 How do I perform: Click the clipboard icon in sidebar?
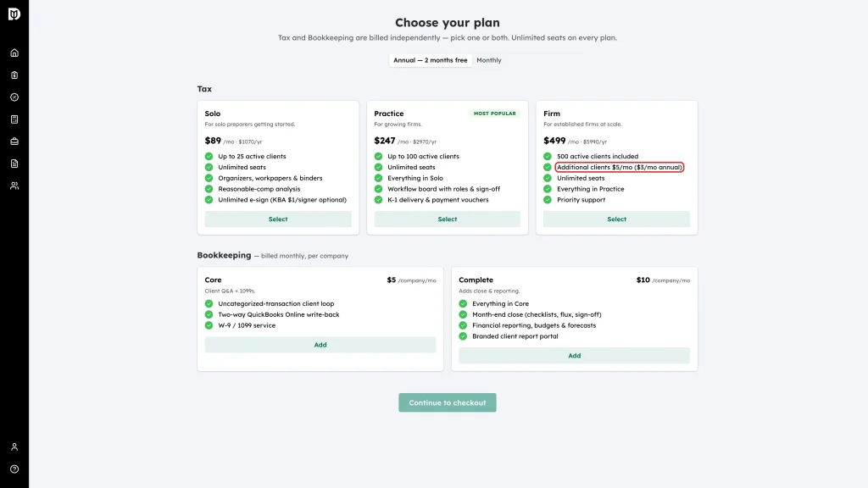click(14, 75)
